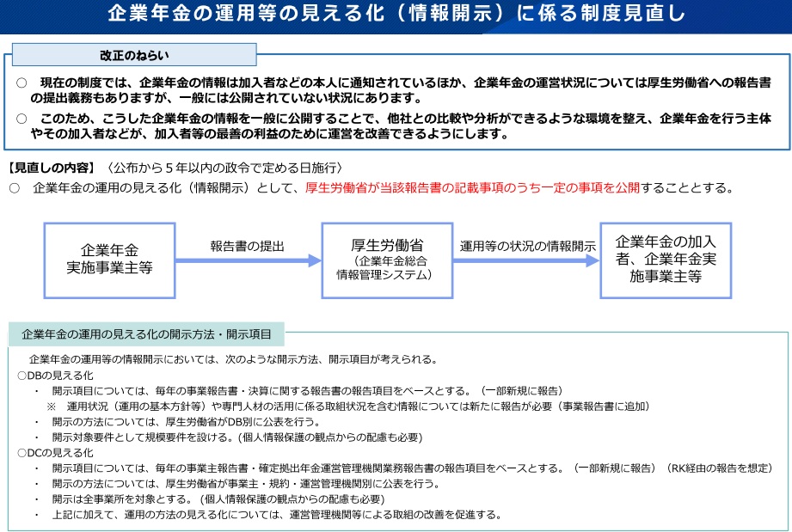Select the leftmost 企業年金実施事業主等 flow box
This screenshot has width=792, height=532.
[110, 260]
